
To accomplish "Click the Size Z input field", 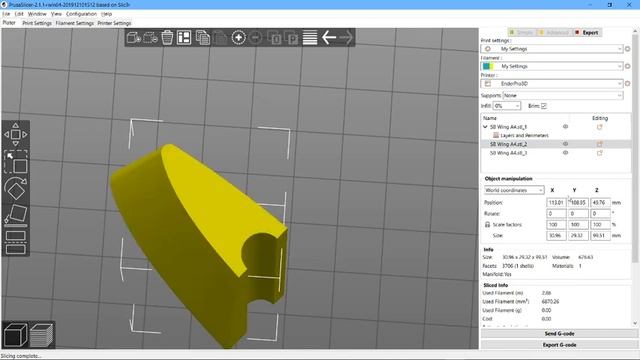I will [x=600, y=236].
